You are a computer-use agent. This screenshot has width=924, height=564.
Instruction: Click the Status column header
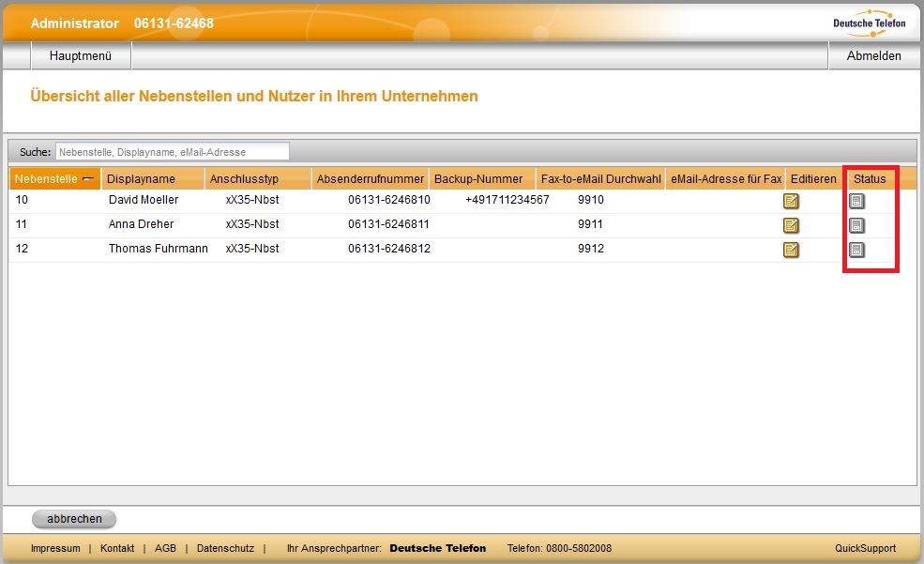tap(870, 178)
